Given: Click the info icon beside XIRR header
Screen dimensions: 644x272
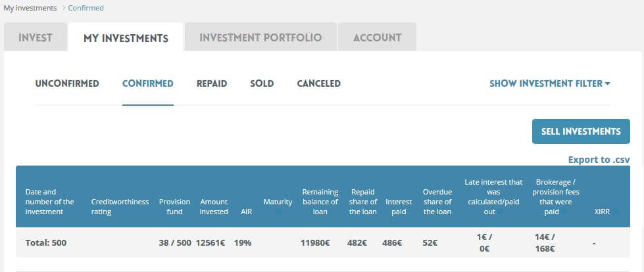Looking at the screenshot, I should pos(615,212).
